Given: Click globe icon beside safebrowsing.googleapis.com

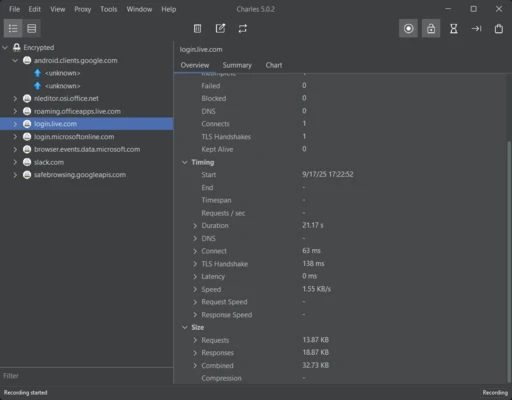Looking at the screenshot, I should (27, 175).
